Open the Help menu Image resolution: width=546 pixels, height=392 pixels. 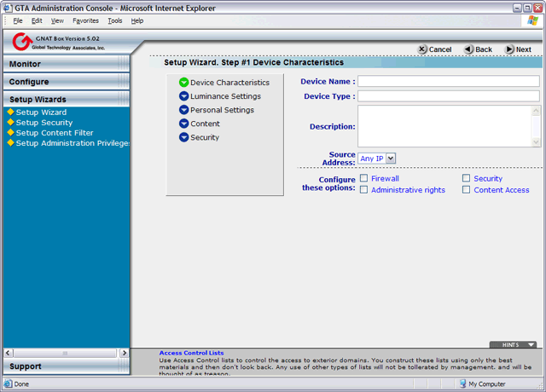click(137, 20)
